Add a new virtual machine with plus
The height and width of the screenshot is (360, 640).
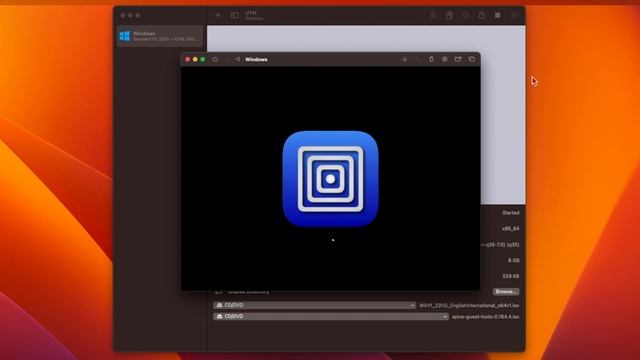tap(218, 16)
